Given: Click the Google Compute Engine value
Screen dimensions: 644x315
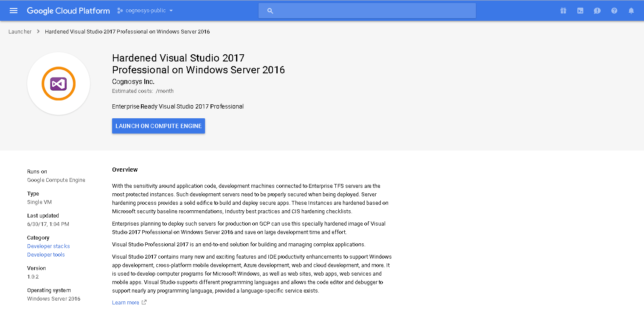Looking at the screenshot, I should [x=56, y=180].
